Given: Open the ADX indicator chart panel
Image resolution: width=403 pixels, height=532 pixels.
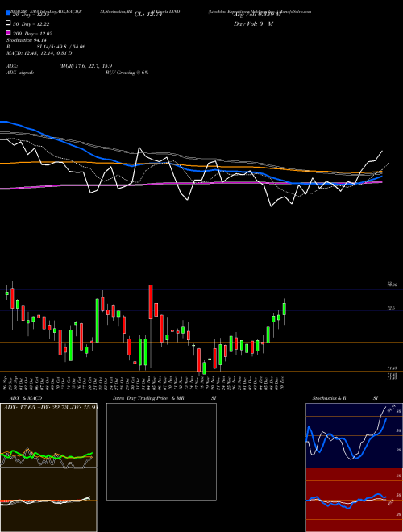Looking at the screenshot, I should [x=48, y=435].
